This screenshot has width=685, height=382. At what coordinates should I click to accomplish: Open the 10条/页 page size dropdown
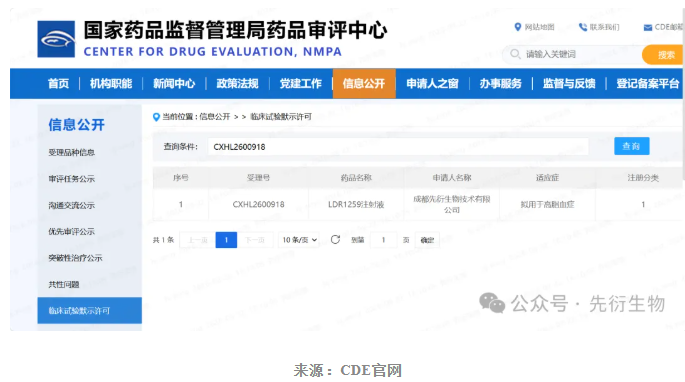299,240
